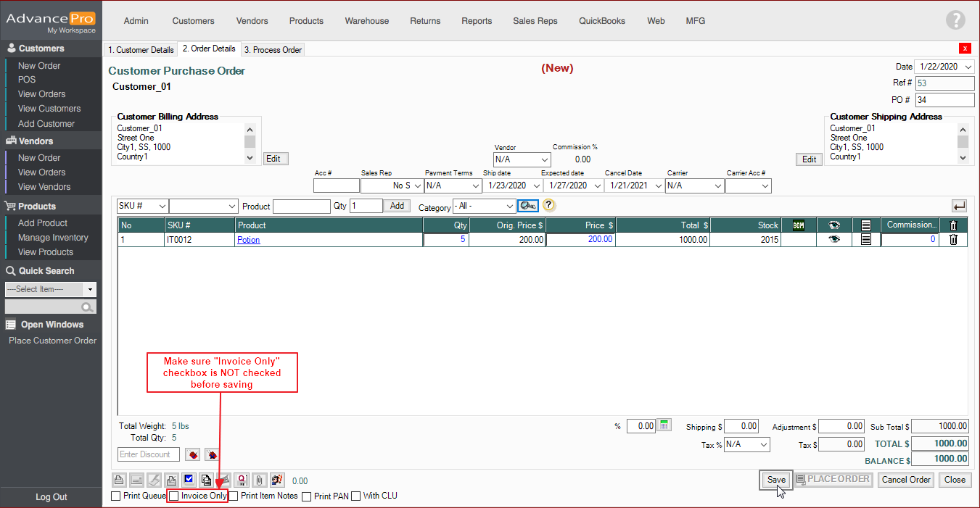Screen dimensions: 980x508
Task: Open the Potion product link
Action: 248,240
